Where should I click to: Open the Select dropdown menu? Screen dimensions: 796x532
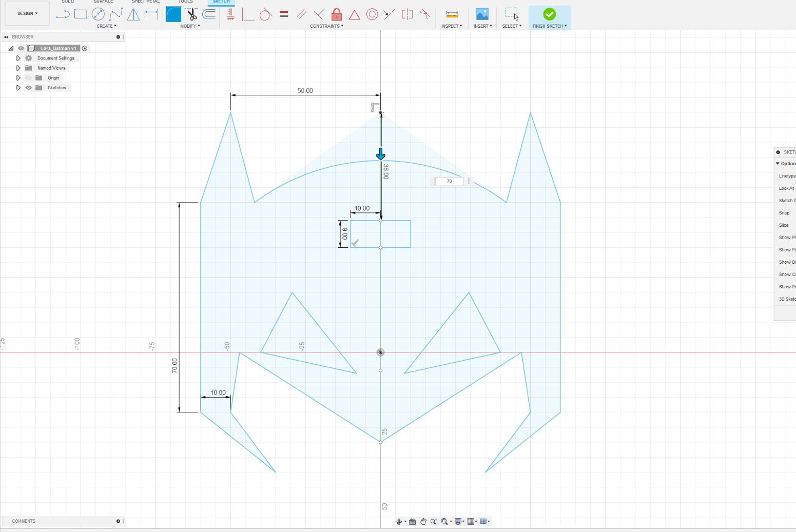tap(512, 26)
